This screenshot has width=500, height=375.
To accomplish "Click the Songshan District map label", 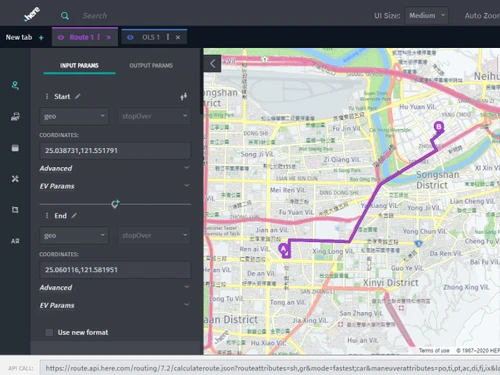I will pyautogui.click(x=437, y=180).
